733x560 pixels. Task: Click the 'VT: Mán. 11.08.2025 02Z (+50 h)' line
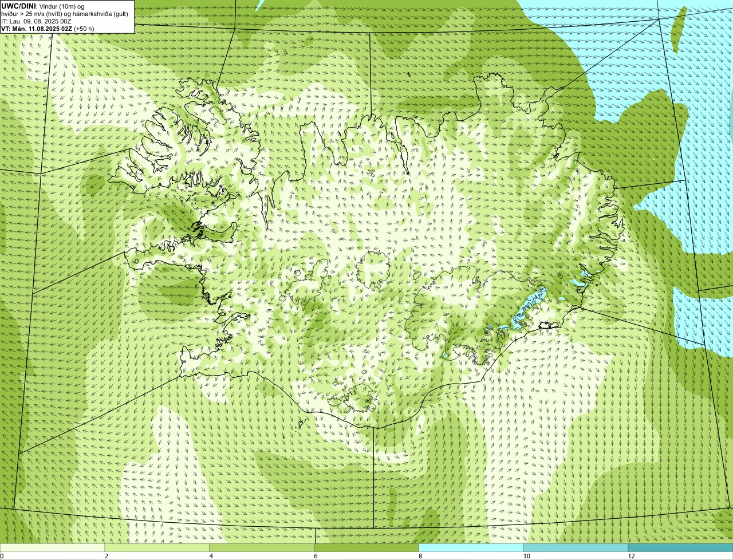point(48,29)
